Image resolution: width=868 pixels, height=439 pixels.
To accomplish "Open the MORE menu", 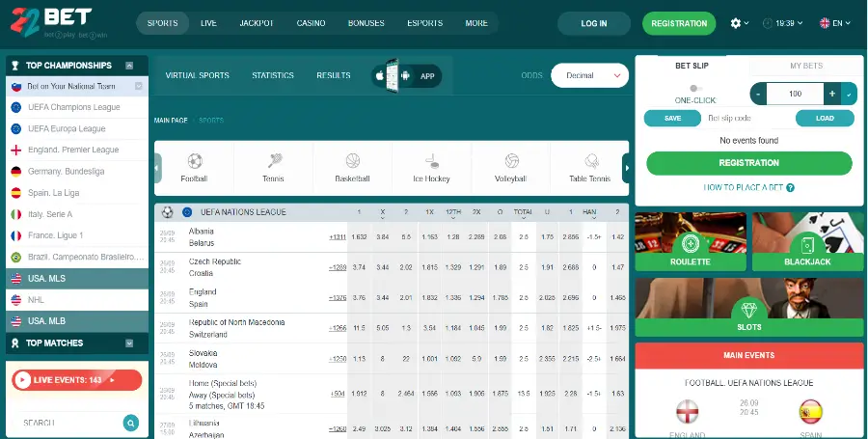I will (x=476, y=23).
